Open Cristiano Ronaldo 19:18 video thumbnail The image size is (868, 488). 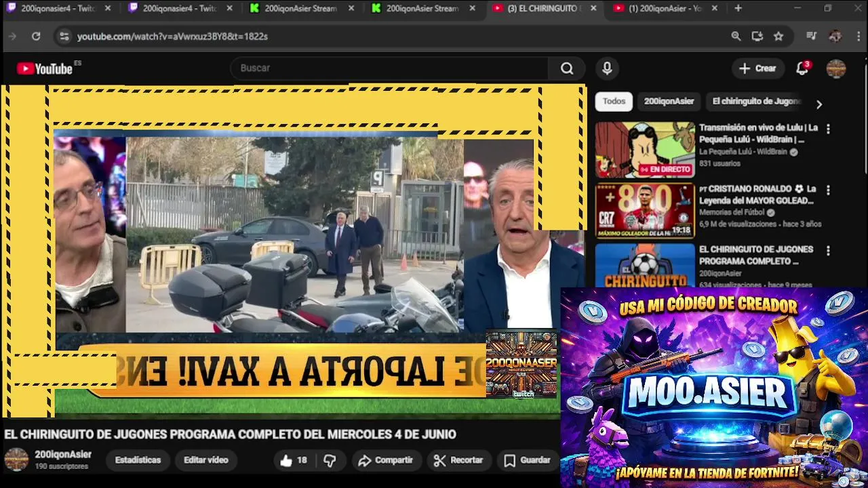645,211
